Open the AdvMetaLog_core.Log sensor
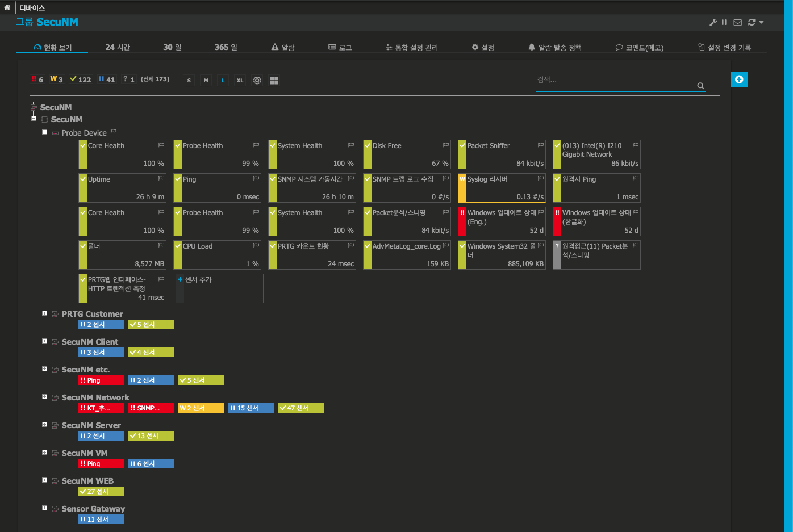This screenshot has width=793, height=532. pos(407,255)
